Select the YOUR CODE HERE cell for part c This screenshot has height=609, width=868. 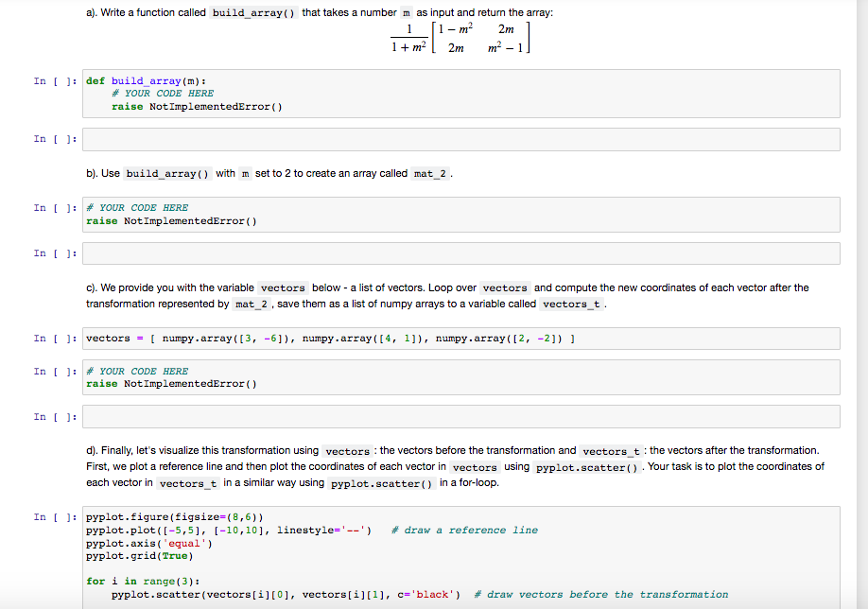(378, 377)
